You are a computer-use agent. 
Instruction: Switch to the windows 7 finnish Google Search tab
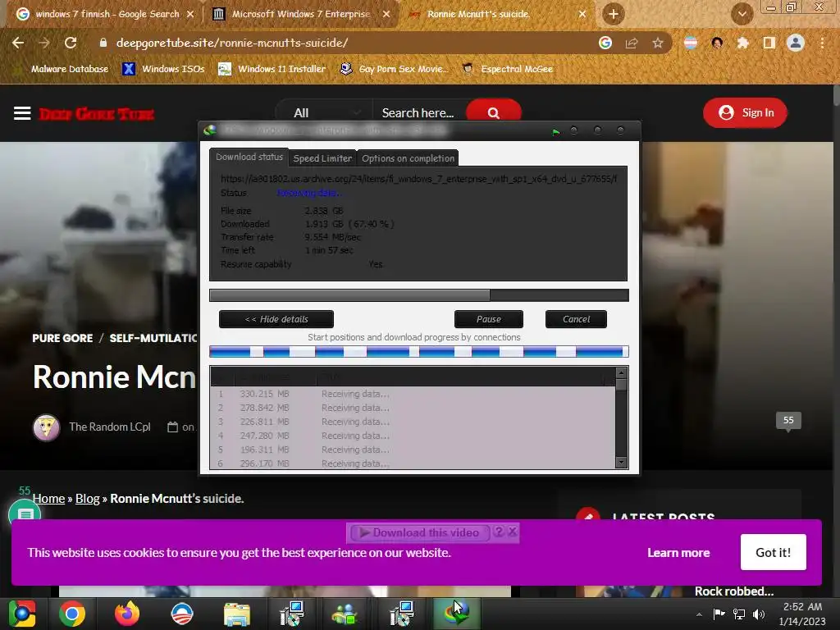tap(107, 14)
